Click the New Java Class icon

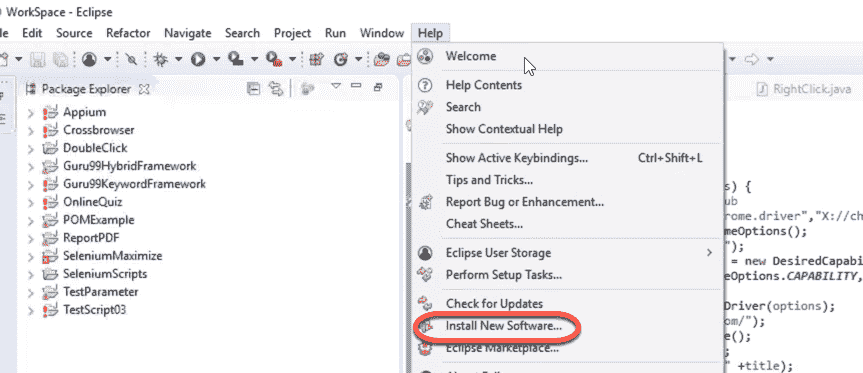pos(341,59)
